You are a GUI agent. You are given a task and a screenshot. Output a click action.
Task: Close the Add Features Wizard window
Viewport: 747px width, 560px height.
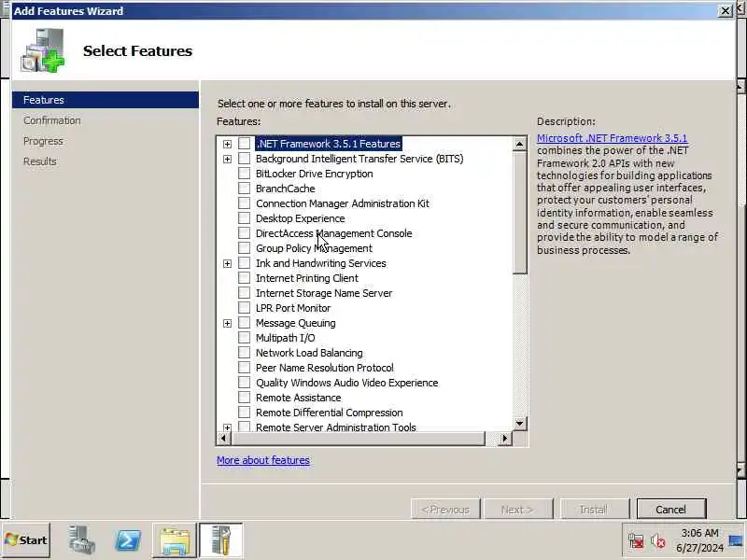[726, 10]
